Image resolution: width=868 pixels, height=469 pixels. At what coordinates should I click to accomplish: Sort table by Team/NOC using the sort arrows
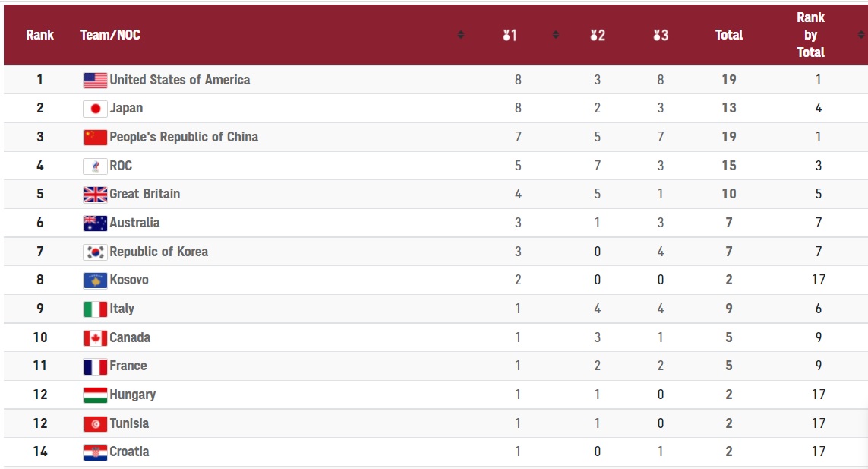[460, 35]
